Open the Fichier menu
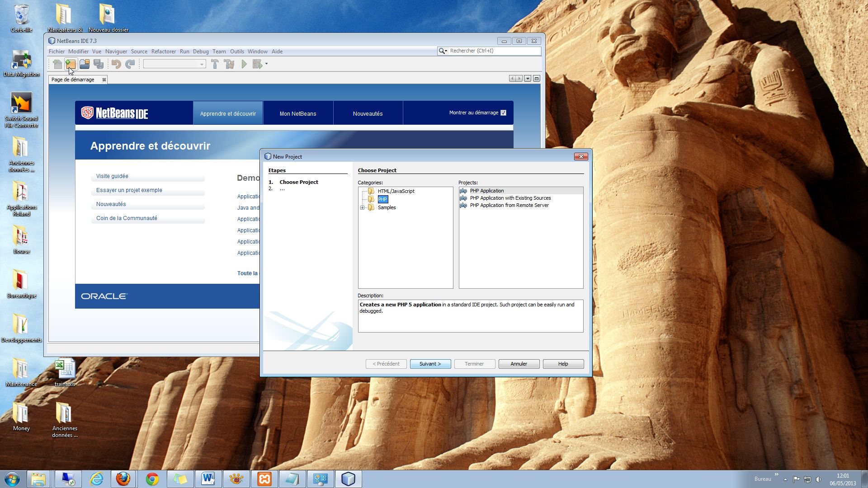This screenshot has width=868, height=488. click(x=57, y=52)
